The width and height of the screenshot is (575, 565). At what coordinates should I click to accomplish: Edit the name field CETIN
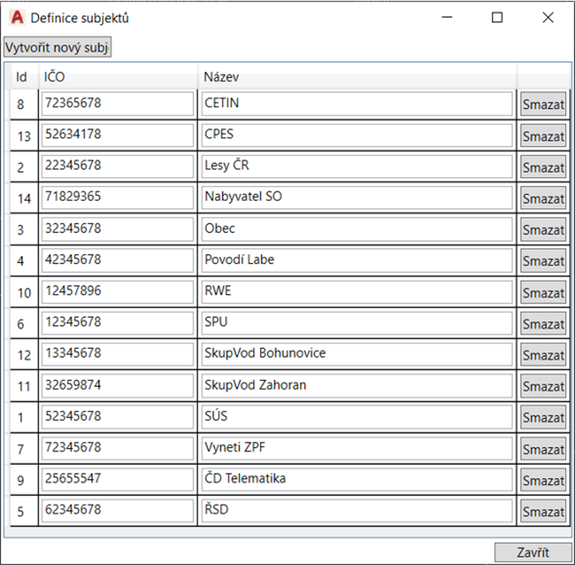click(357, 104)
